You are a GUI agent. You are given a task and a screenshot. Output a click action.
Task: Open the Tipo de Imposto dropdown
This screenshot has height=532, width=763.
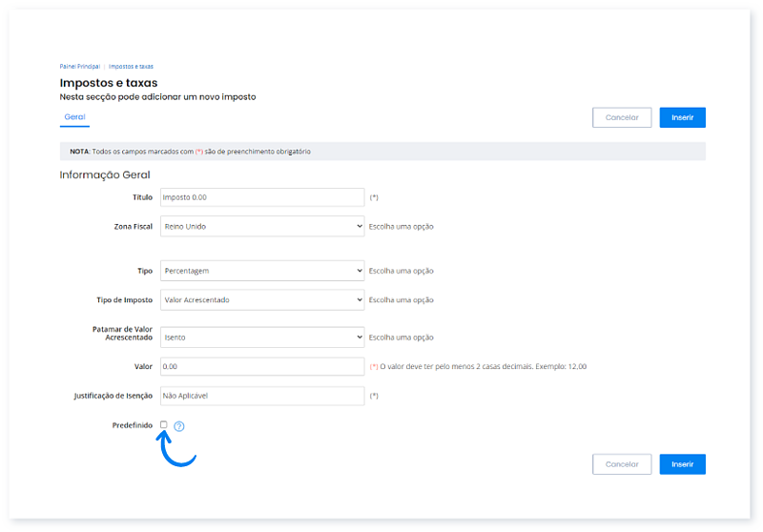coord(262,299)
